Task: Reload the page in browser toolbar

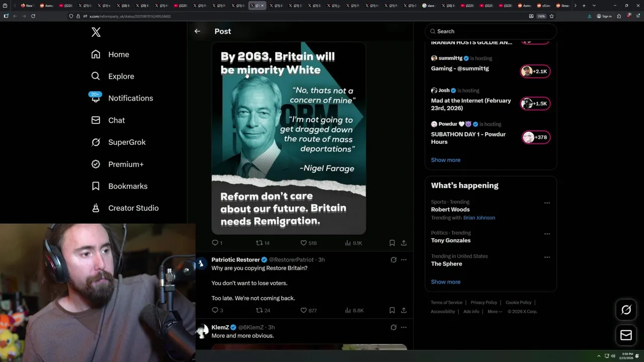Action: (x=33, y=16)
